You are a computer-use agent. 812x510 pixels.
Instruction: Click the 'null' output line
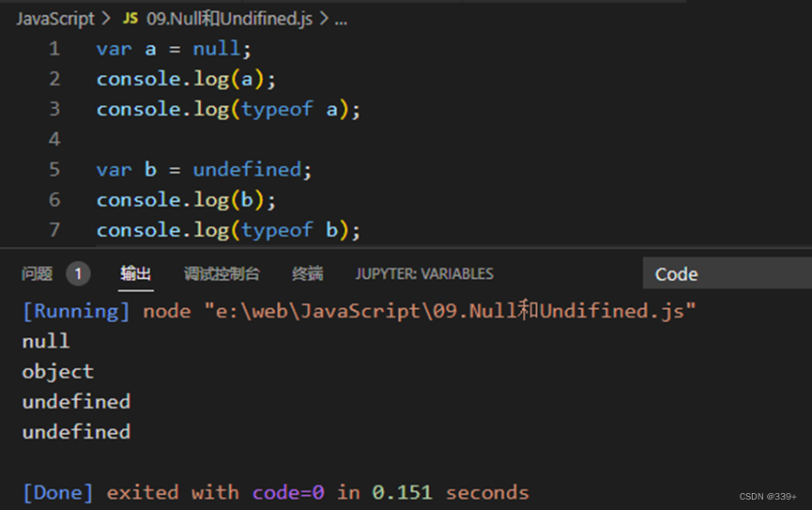click(x=46, y=341)
